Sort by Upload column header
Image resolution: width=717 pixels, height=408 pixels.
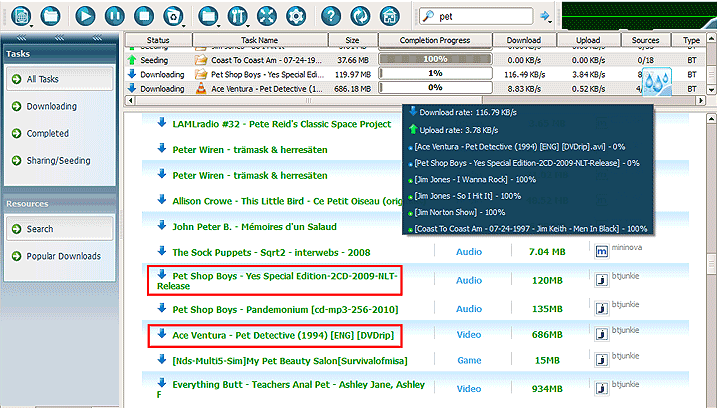tap(588, 40)
